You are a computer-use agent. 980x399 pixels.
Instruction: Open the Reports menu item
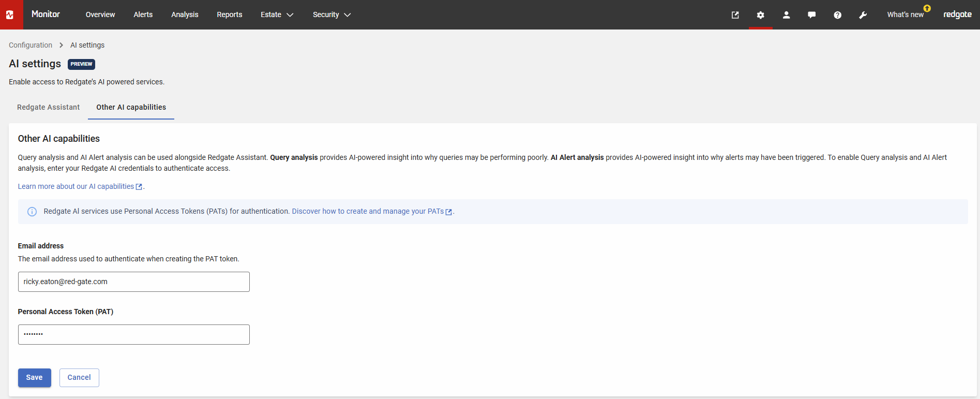230,14
